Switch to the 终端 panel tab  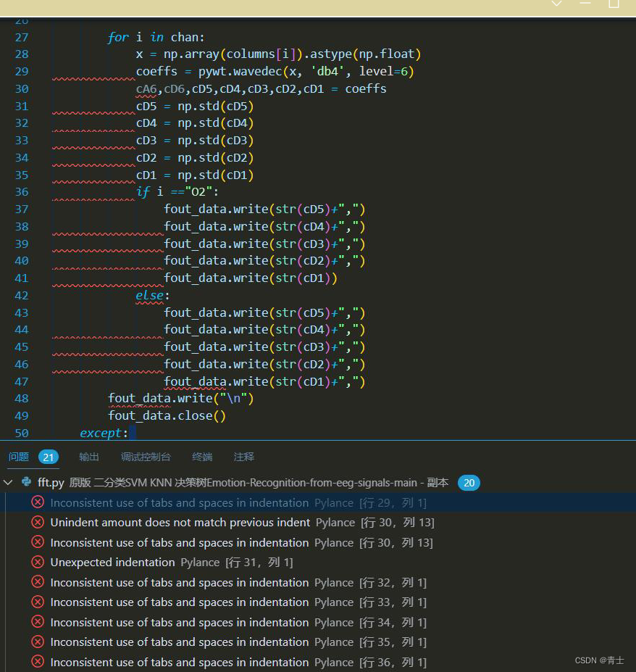201,457
